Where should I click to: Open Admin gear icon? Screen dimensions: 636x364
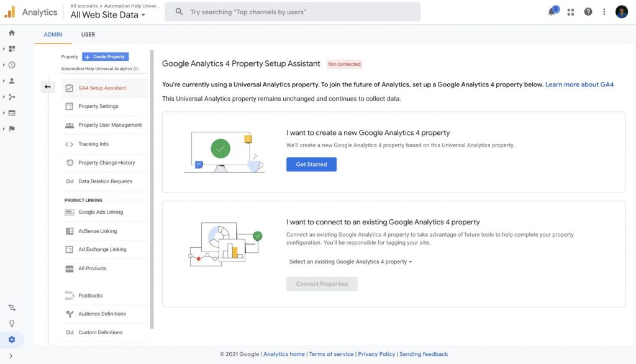pos(12,340)
